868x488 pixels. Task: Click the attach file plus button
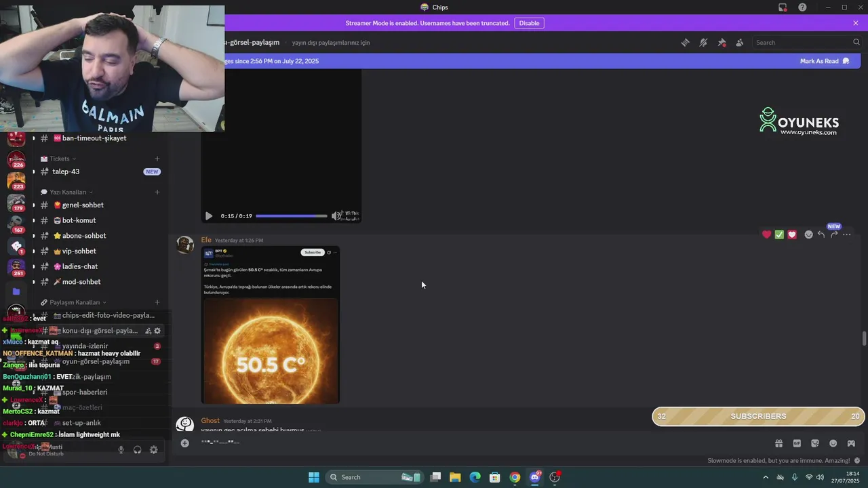click(x=184, y=443)
